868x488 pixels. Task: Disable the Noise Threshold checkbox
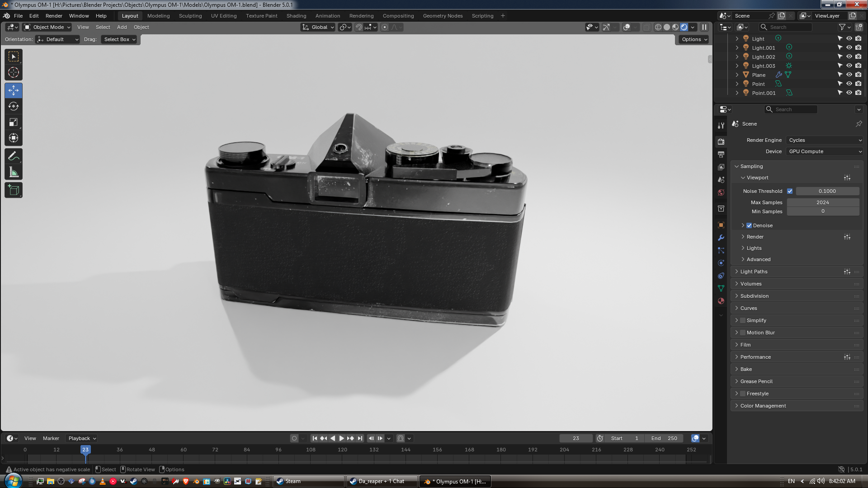pos(790,191)
